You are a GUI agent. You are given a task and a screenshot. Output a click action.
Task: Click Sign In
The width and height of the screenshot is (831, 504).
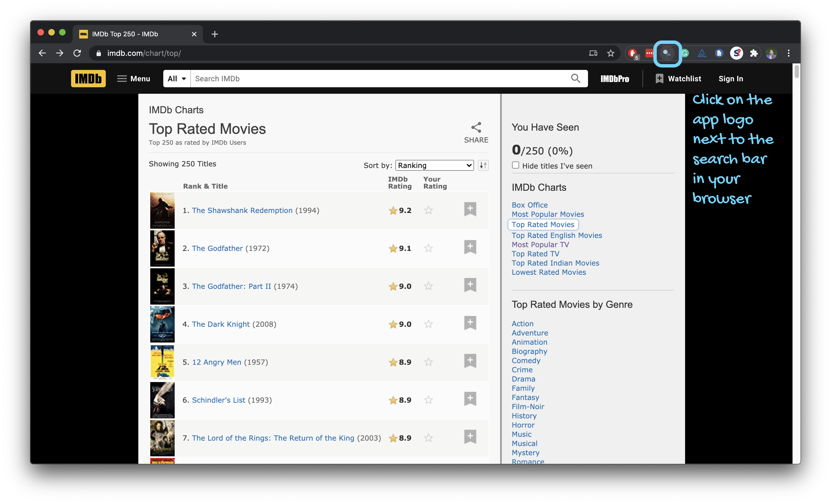point(730,79)
